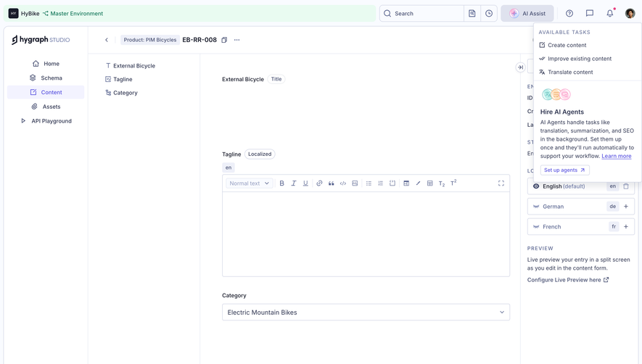Screen dimensions: 642x364
Task: Open the user profile avatar
Action: click(x=630, y=14)
